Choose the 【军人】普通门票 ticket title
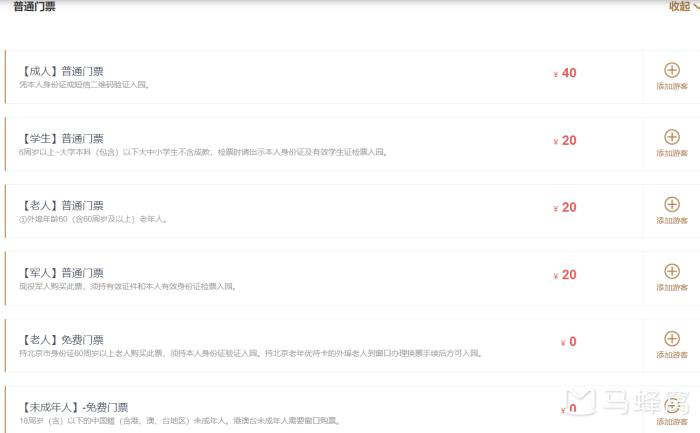The height and width of the screenshot is (433, 700). [x=61, y=273]
